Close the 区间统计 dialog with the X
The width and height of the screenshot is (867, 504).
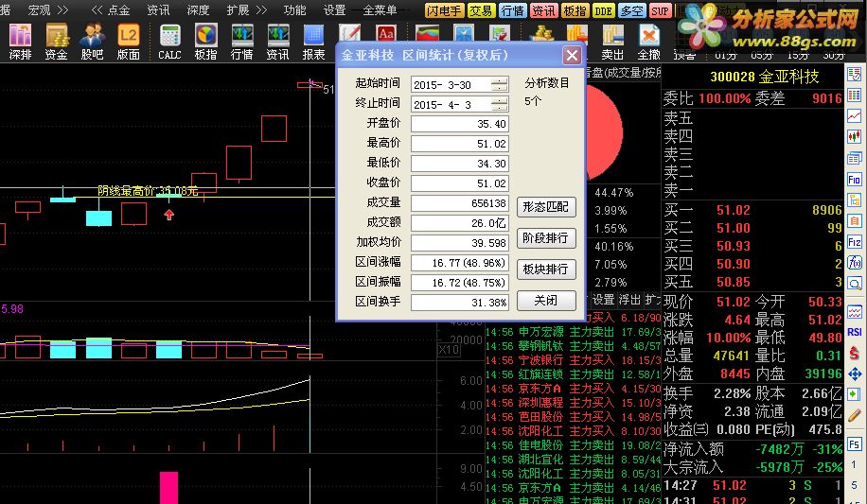point(572,55)
